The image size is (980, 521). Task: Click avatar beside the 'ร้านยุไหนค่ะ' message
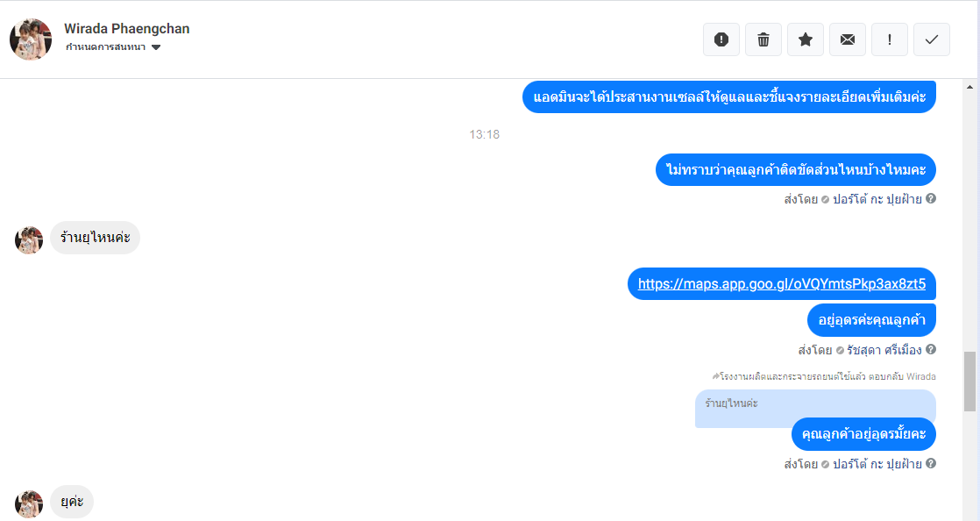(x=29, y=240)
